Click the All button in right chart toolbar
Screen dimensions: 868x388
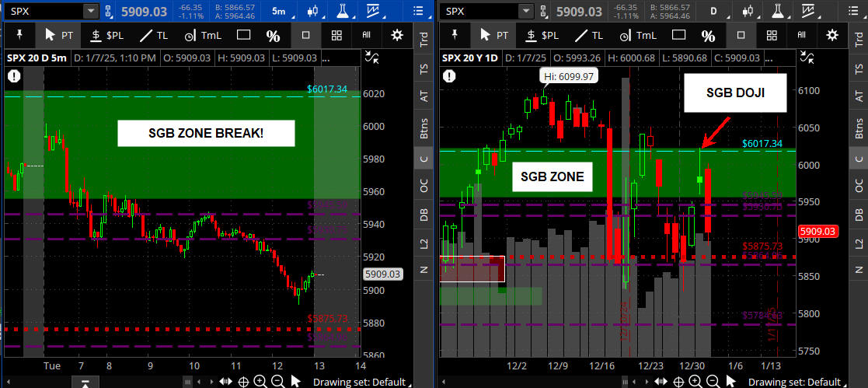(x=801, y=35)
